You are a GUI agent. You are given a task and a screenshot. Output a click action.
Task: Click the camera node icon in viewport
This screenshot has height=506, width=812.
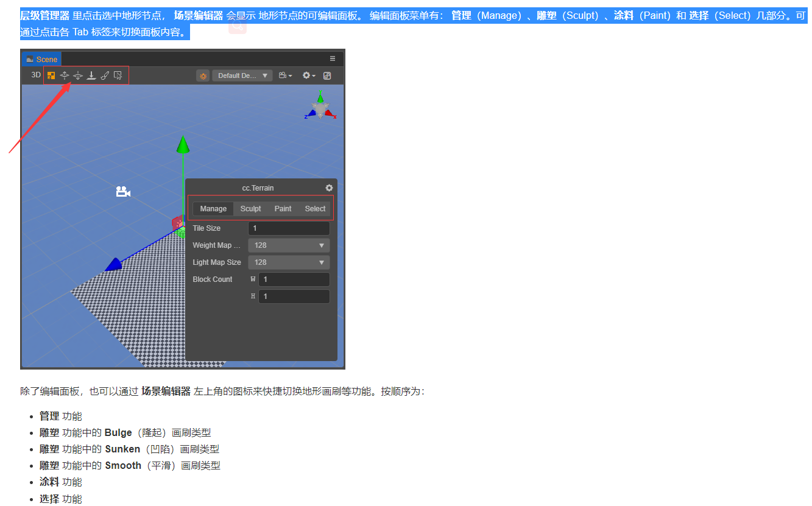coord(123,192)
